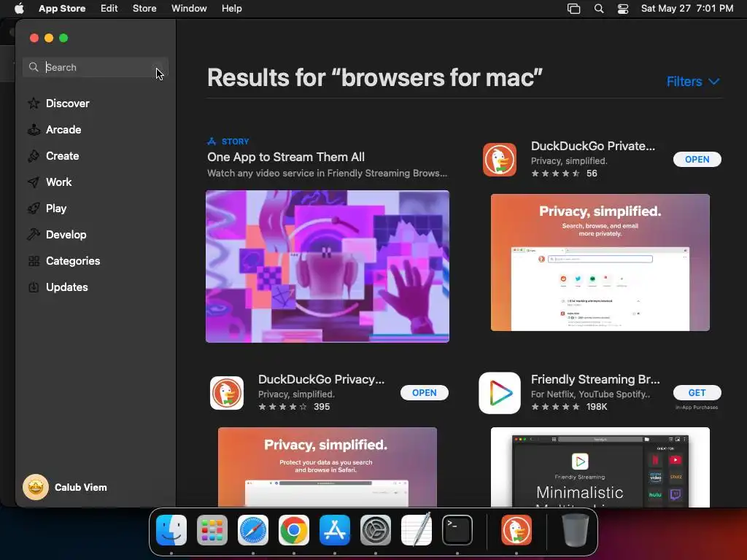
Task: Open the Help menu
Action: pos(231,9)
